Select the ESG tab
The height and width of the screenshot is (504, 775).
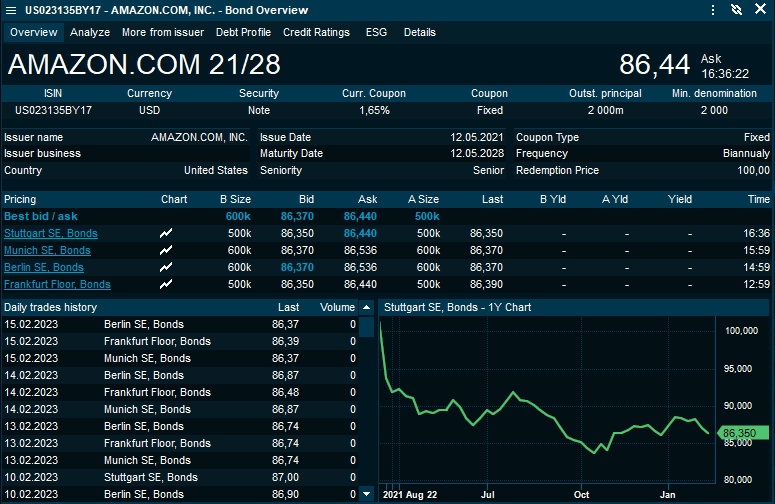coord(376,32)
